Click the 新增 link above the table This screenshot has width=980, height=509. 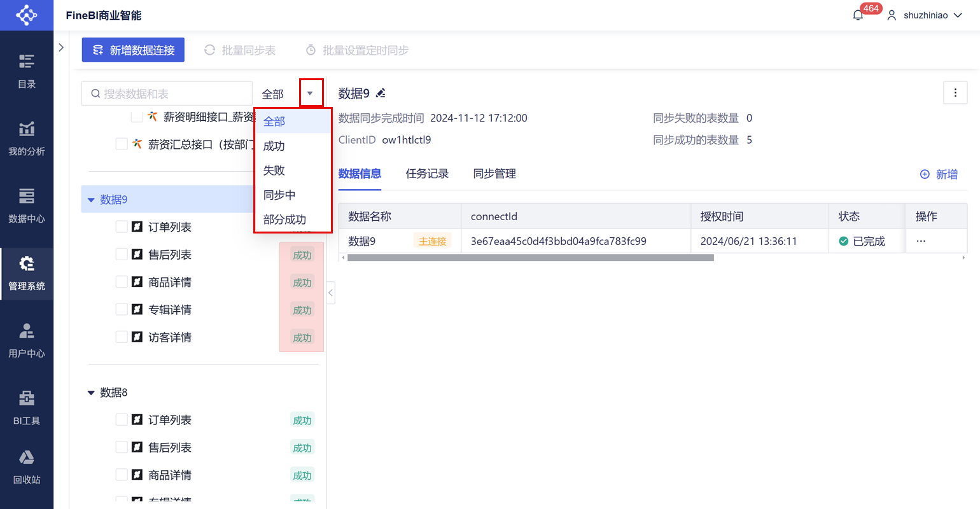[x=939, y=174]
